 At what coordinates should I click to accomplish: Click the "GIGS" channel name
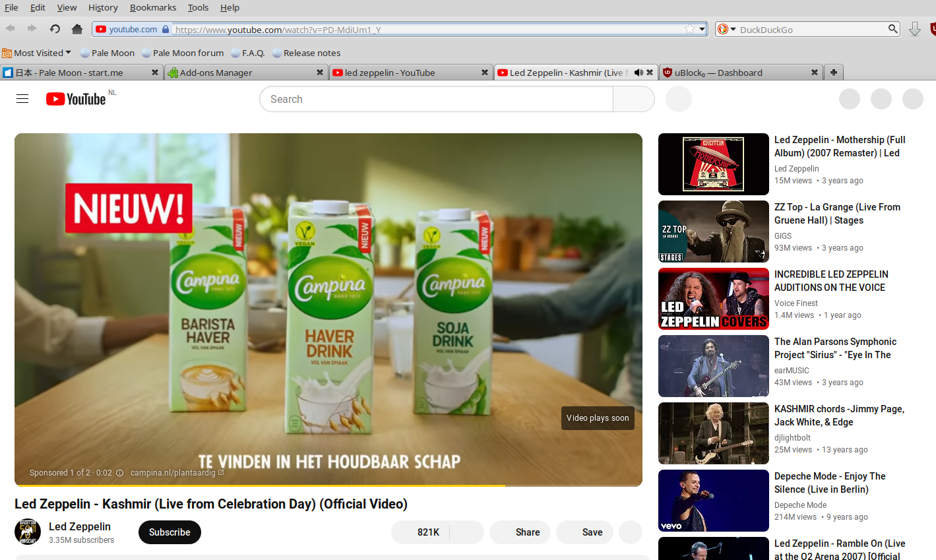pos(783,236)
